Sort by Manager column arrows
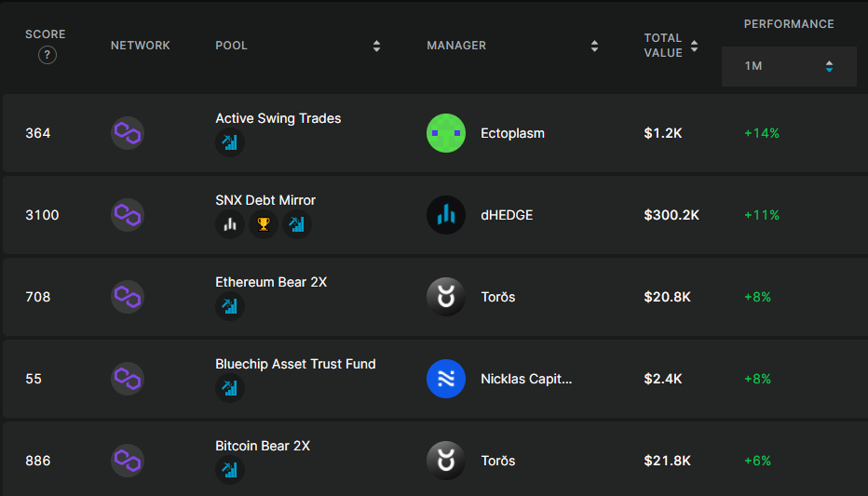Screen dimensions: 868x496 pos(594,46)
